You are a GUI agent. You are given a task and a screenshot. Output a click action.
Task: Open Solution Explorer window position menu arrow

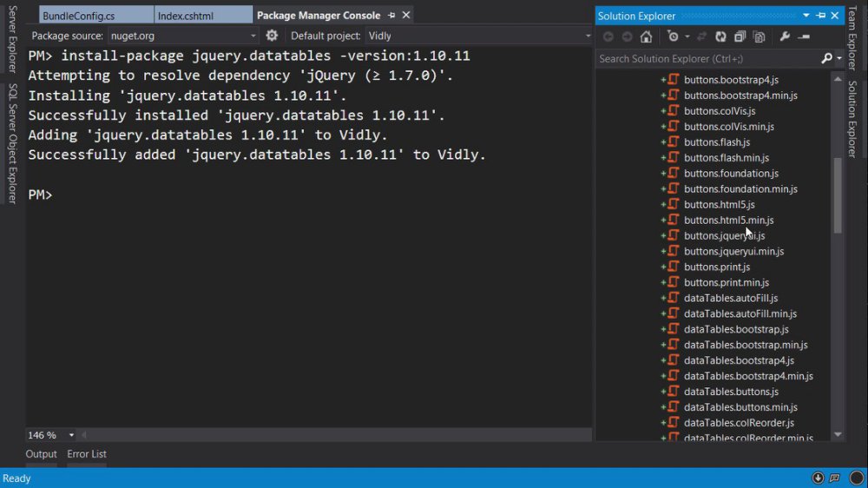coord(806,16)
